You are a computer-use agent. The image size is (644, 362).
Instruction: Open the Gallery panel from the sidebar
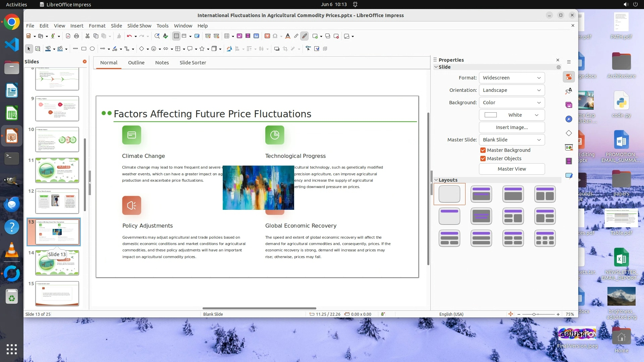point(569,105)
